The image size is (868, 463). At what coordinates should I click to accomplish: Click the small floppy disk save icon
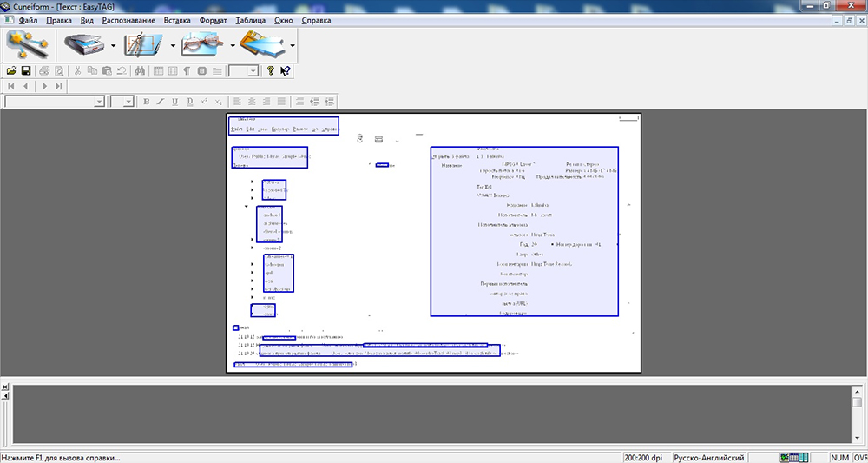tap(26, 71)
